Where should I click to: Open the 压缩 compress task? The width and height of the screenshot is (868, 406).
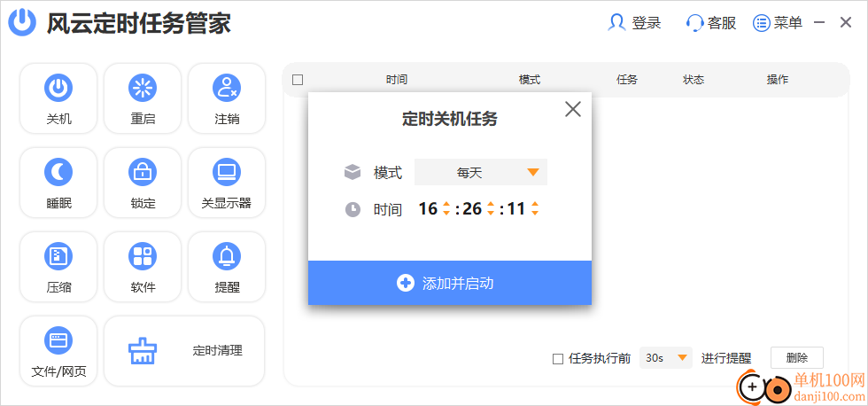(58, 267)
